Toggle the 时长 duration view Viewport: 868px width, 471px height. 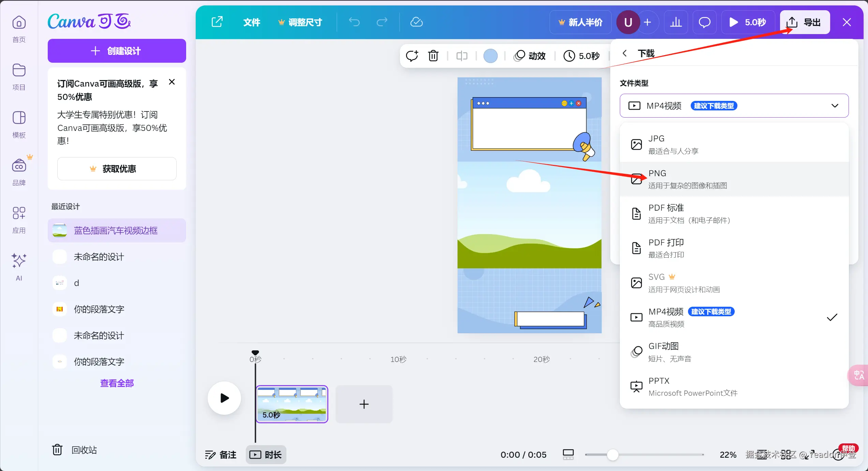(x=266, y=455)
